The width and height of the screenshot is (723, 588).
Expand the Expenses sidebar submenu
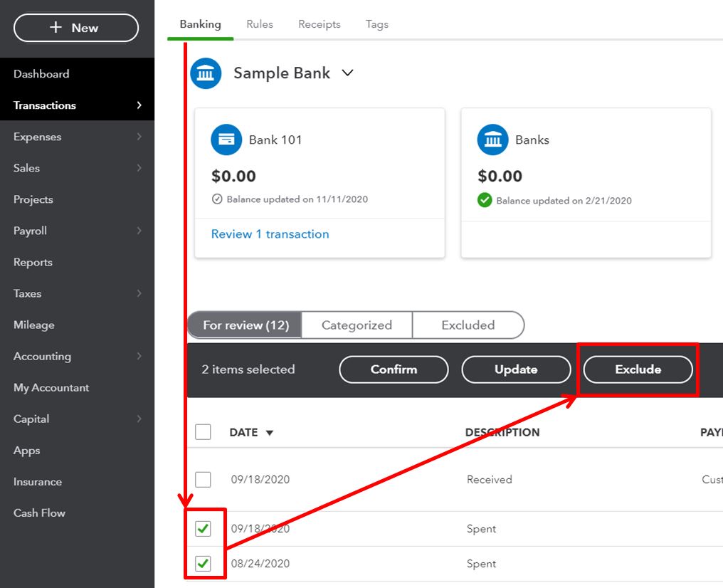click(139, 137)
